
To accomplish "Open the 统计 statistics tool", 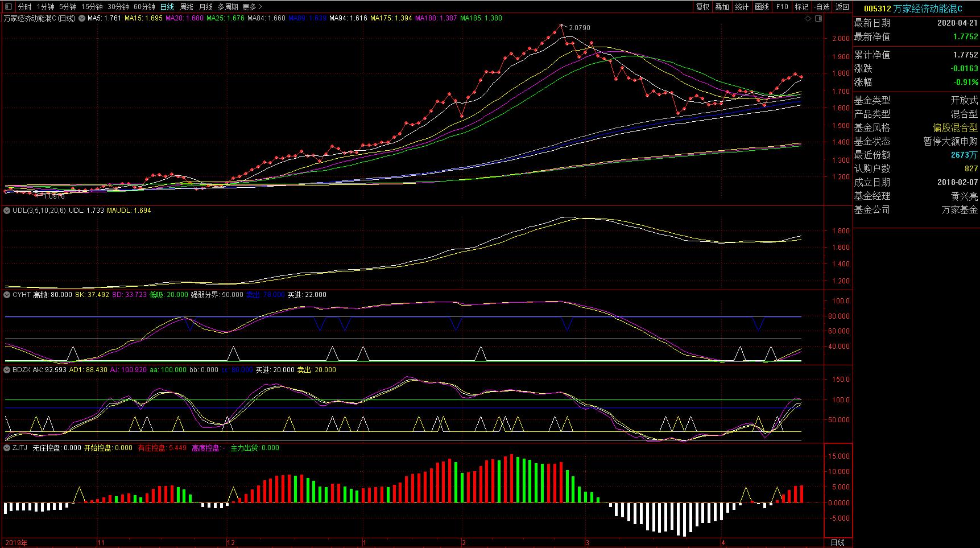I will pyautogui.click(x=742, y=7).
